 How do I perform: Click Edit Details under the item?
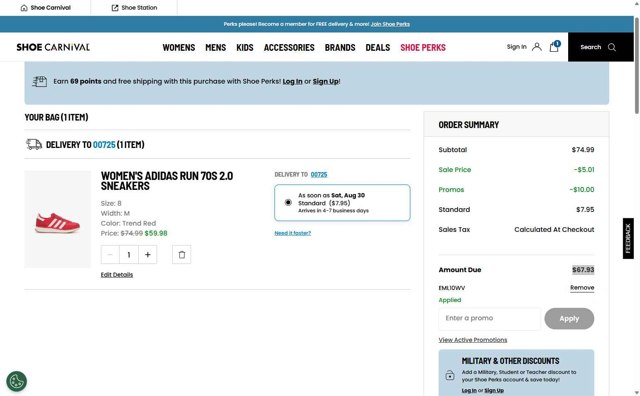[x=117, y=275]
